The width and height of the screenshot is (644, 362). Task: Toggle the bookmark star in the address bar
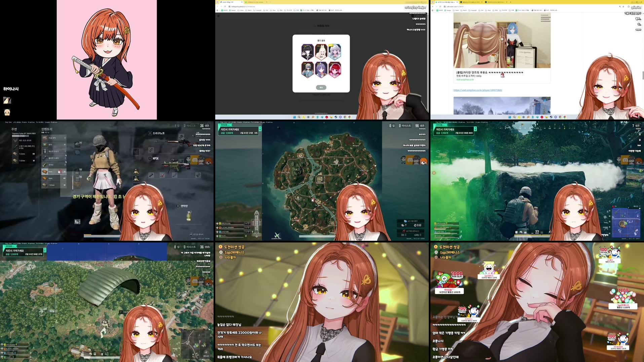click(623, 6)
